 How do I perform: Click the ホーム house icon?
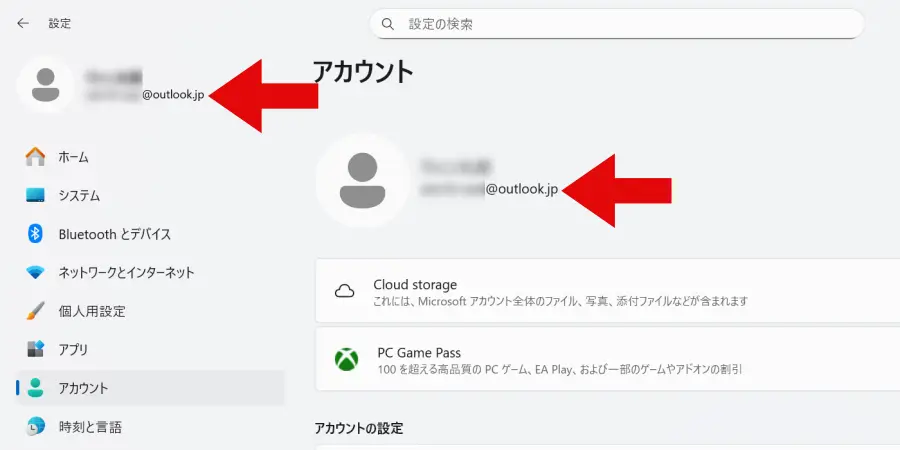[x=36, y=157]
